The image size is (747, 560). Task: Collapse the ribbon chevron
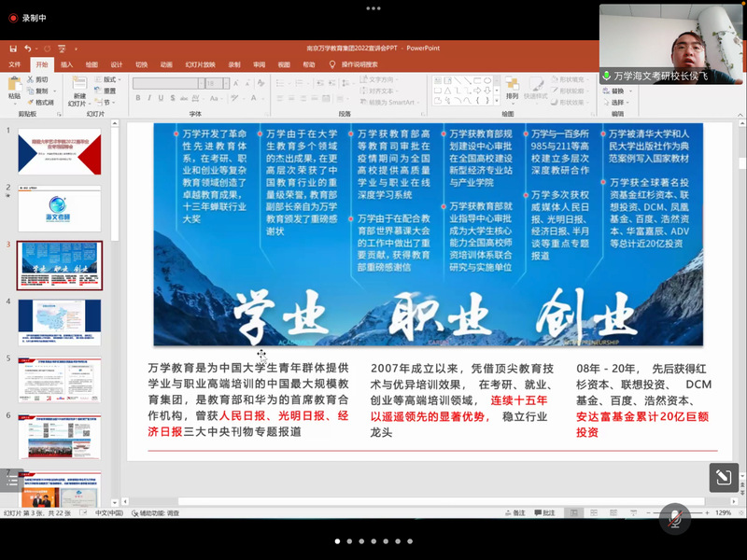(740, 115)
